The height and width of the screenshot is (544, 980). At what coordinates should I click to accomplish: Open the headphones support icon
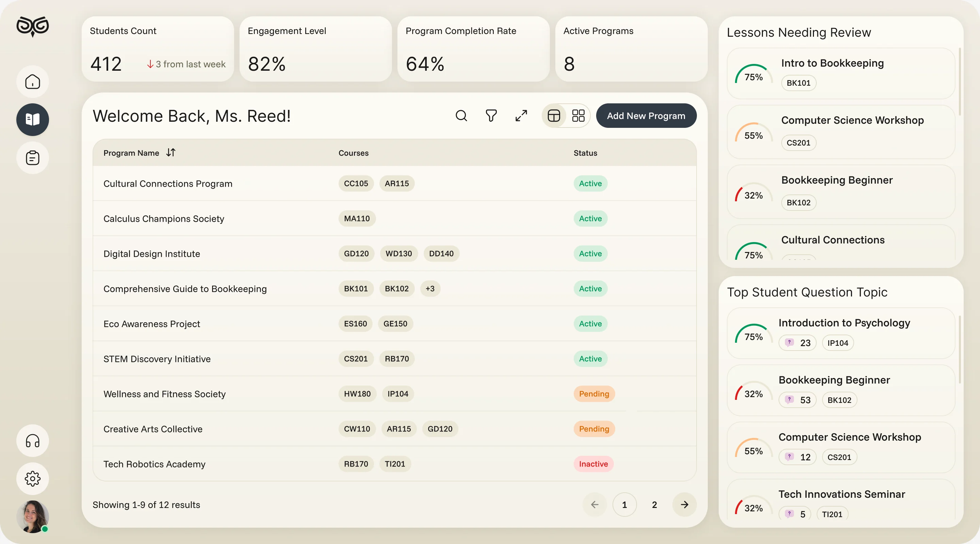click(33, 441)
